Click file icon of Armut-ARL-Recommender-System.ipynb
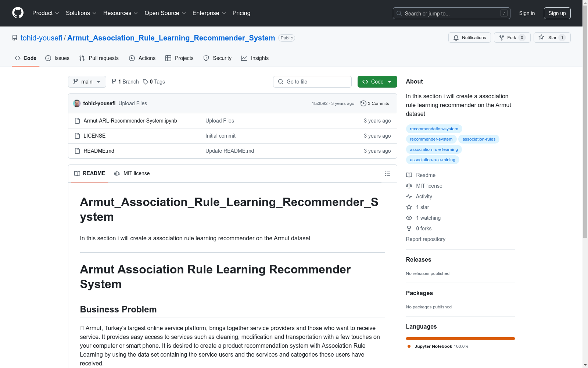This screenshot has width=588, height=368. (77, 121)
